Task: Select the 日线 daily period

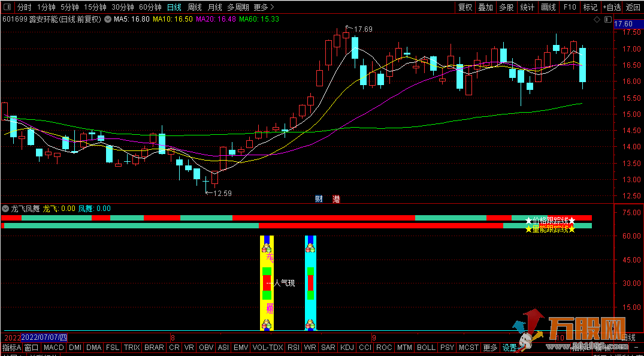Action: pos(174,7)
